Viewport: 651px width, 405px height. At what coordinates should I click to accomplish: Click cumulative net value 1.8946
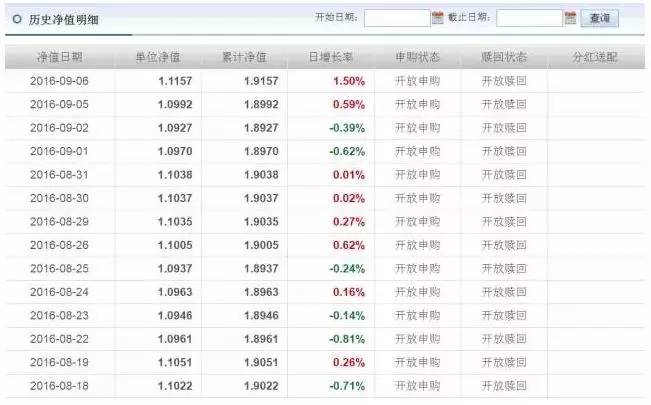261,316
